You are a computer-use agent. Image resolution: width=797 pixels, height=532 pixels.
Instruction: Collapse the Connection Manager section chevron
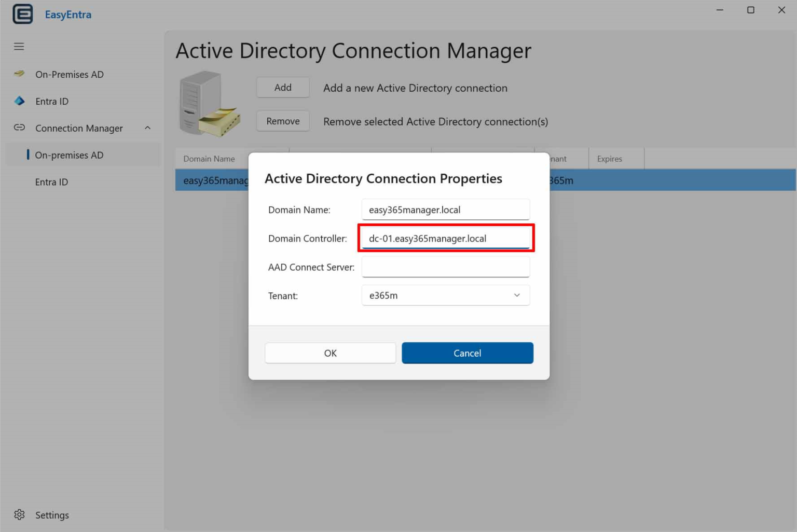pos(147,128)
